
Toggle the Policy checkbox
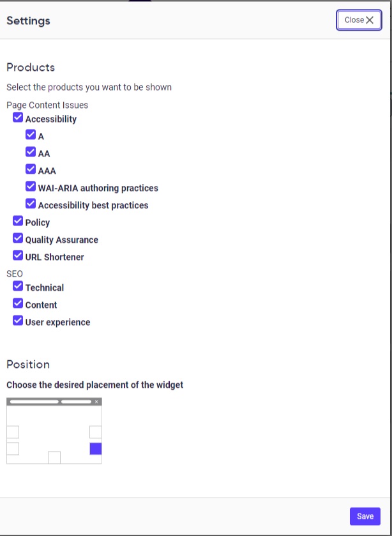(x=18, y=220)
